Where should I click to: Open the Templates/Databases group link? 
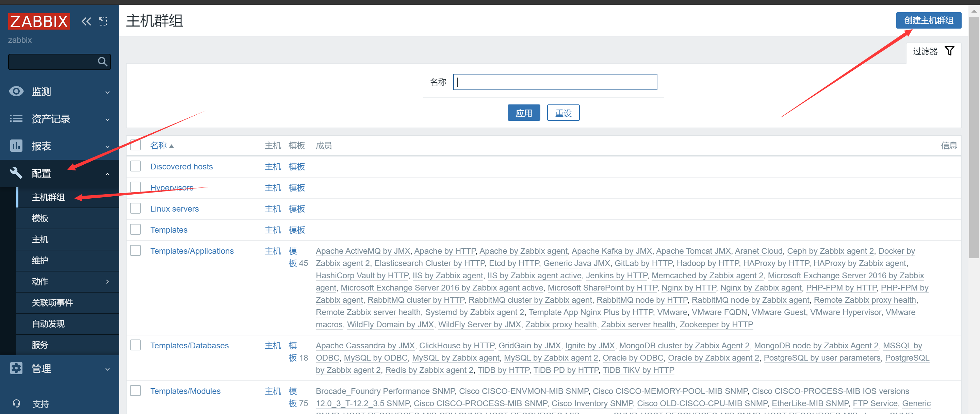[189, 345]
